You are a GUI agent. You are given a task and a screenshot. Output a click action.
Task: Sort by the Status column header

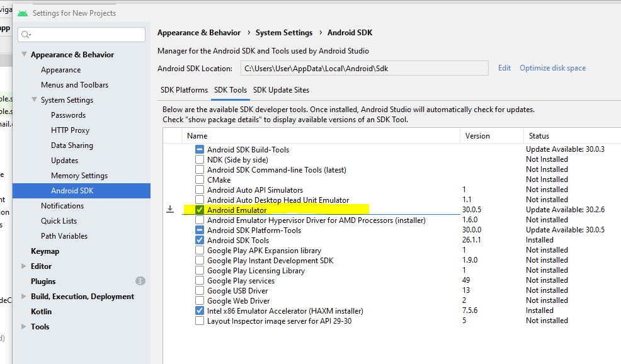(539, 136)
